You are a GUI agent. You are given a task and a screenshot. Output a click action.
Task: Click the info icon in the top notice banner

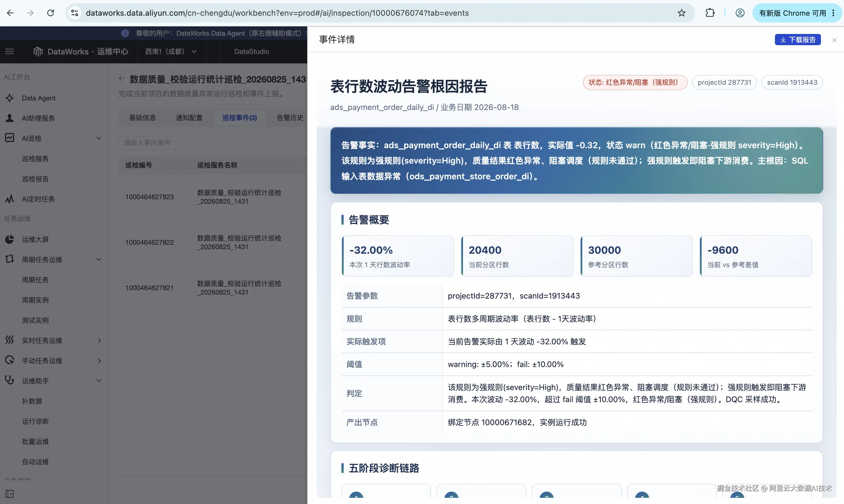tap(125, 33)
